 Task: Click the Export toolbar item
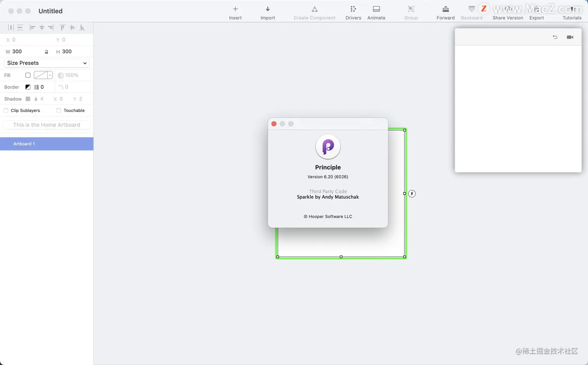tap(537, 12)
